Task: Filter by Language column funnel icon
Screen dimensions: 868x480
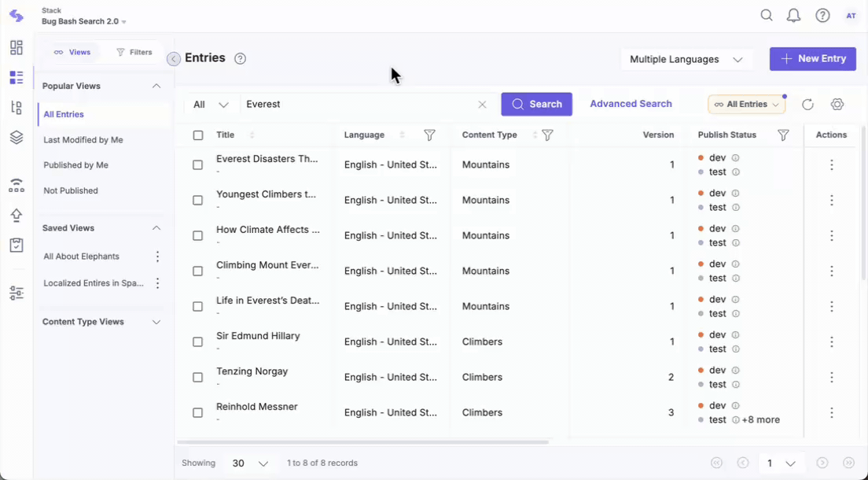Action: click(x=429, y=135)
